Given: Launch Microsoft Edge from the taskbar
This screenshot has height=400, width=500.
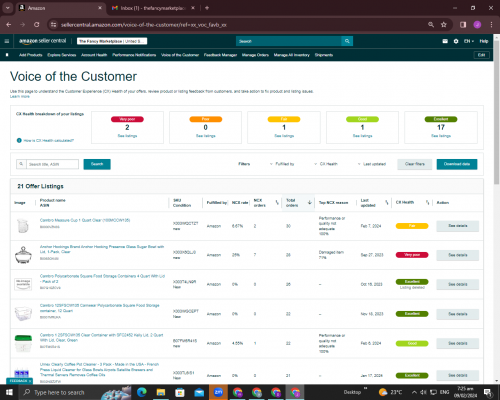Looking at the screenshot, I should coord(142,392).
